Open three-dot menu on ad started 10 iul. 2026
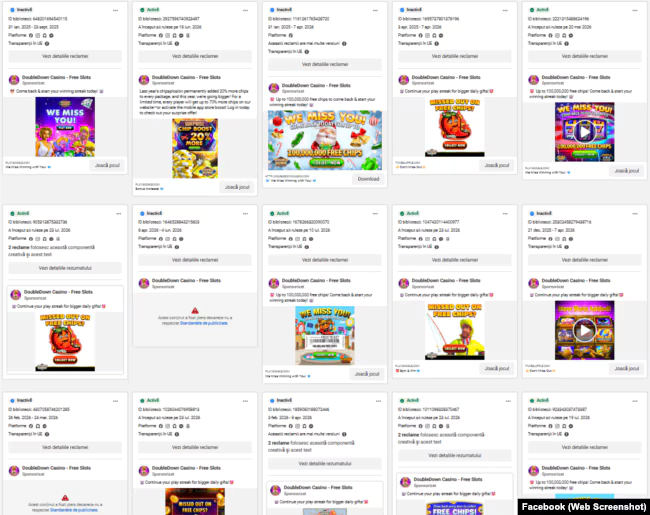Screen dimensions: 650x515 click(x=375, y=214)
